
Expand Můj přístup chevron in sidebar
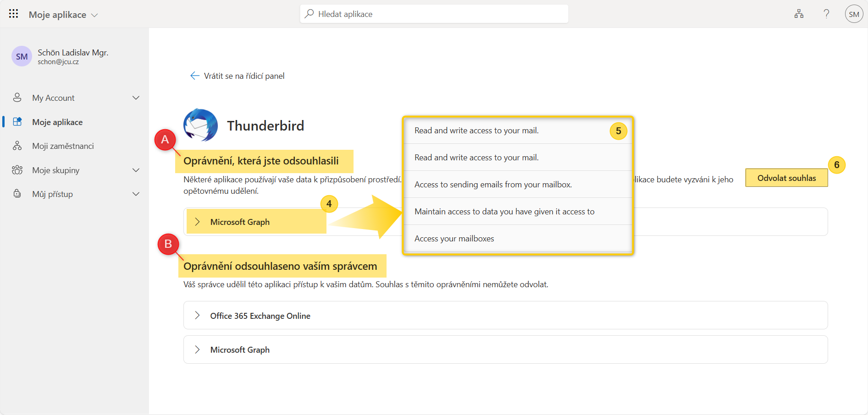coord(136,194)
